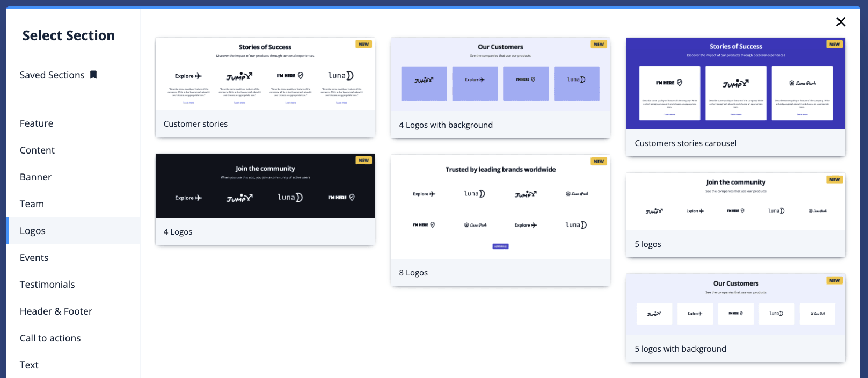
Task: Open the Content section category
Action: [37, 150]
